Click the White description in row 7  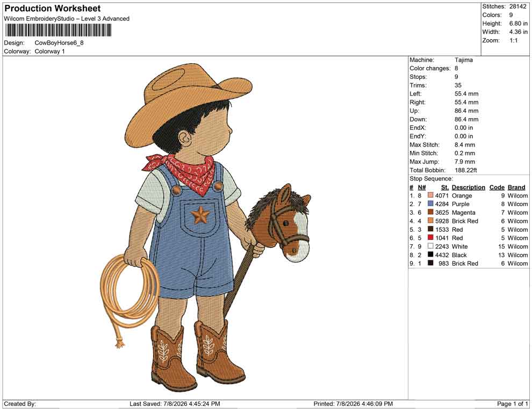click(459, 246)
